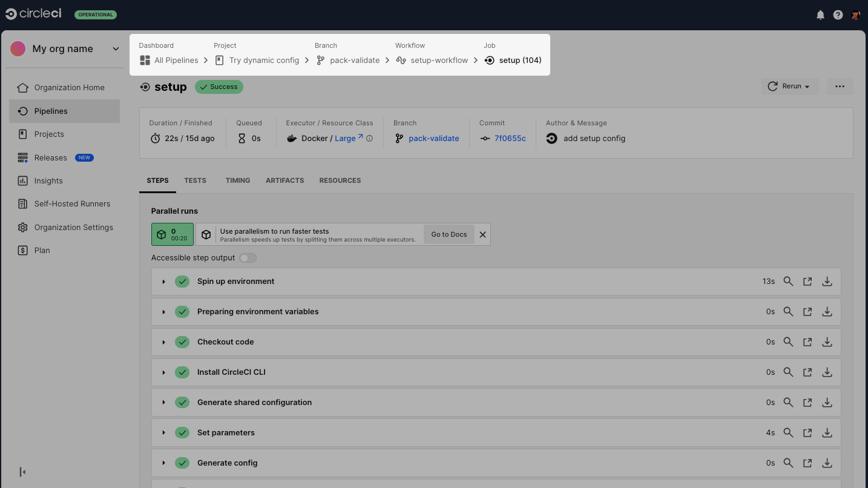Open the user avatar menu
The image size is (868, 488).
(x=855, y=15)
